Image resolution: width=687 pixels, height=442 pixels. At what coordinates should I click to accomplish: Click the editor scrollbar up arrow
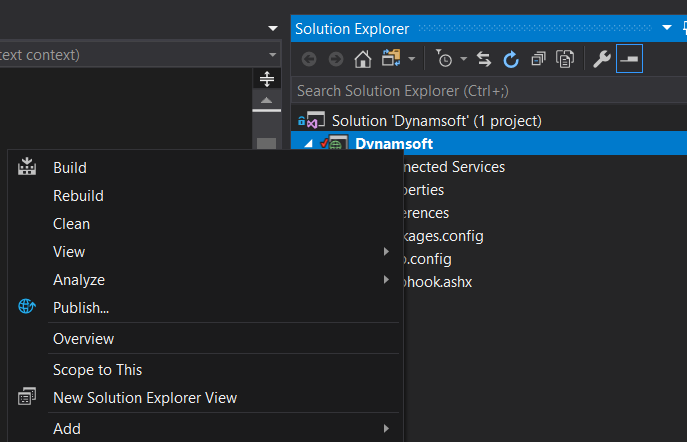tap(265, 101)
